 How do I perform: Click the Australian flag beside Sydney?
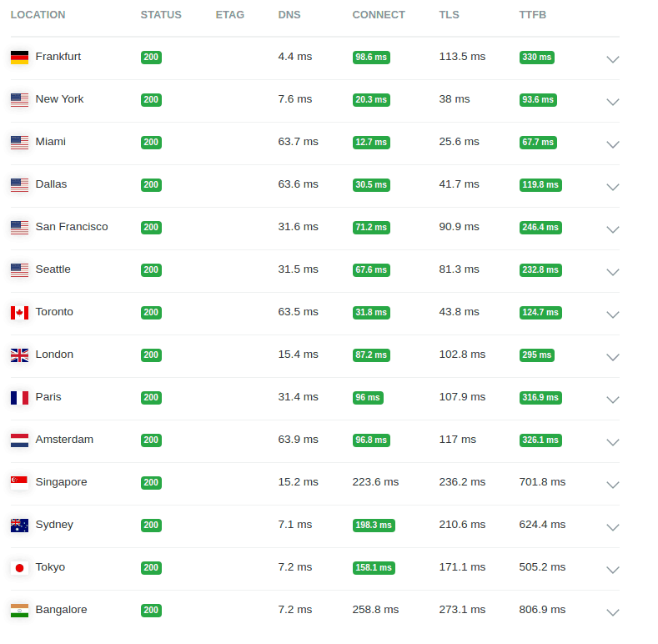(x=19, y=526)
